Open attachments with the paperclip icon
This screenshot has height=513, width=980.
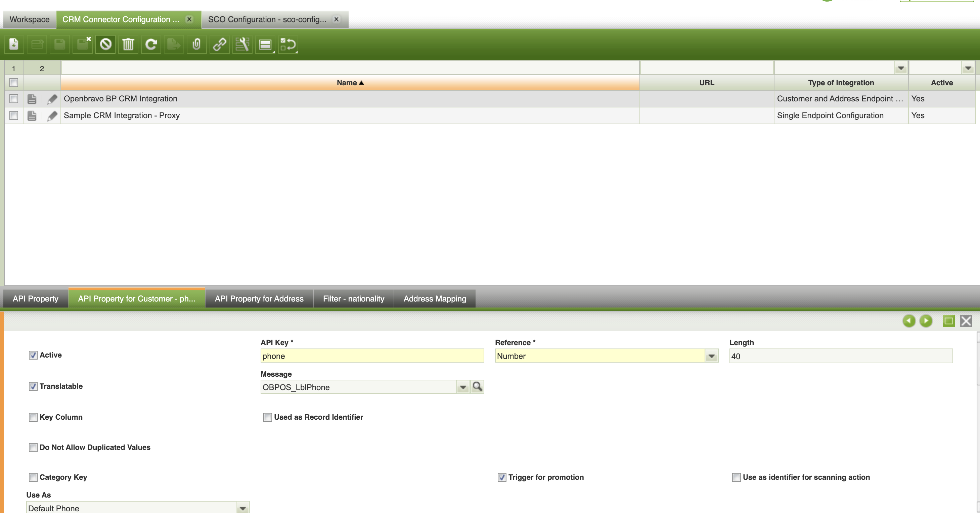[197, 45]
